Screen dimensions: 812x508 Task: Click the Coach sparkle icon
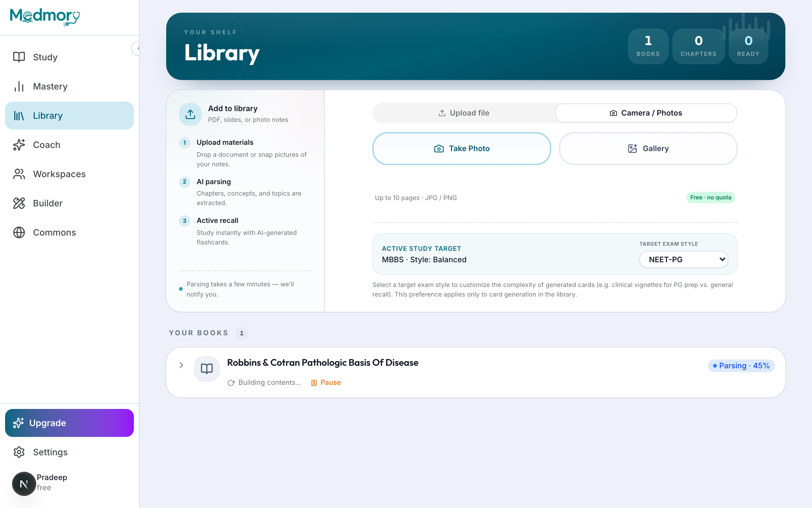[x=19, y=145]
